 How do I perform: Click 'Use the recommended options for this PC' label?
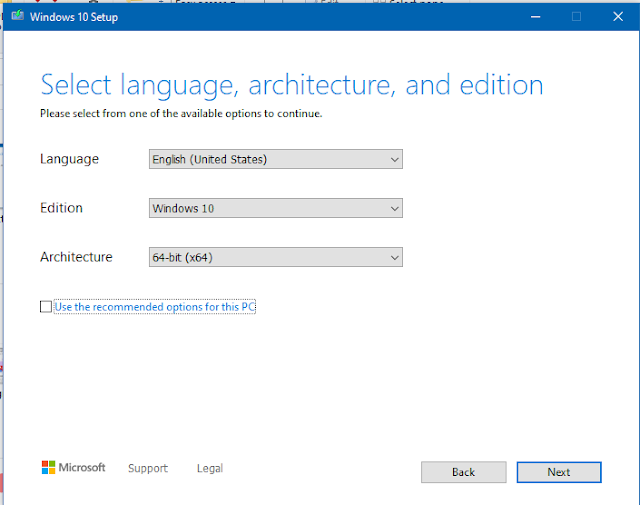155,307
